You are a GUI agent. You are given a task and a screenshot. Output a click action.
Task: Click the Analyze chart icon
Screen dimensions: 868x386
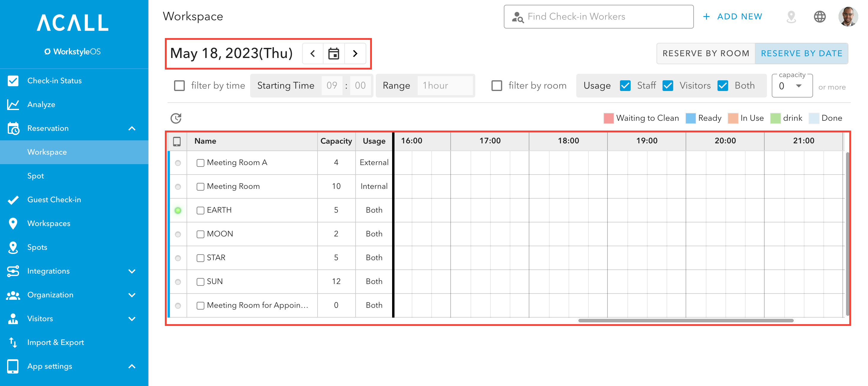[x=13, y=105]
